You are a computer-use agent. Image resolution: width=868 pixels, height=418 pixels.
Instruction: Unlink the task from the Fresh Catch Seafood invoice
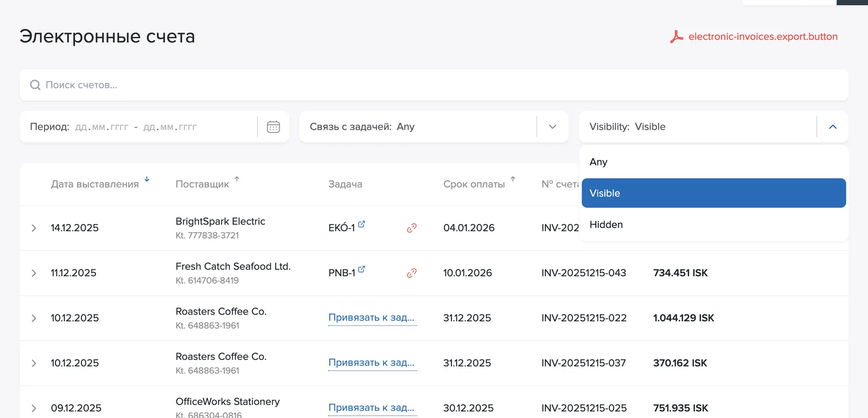pyautogui.click(x=412, y=273)
